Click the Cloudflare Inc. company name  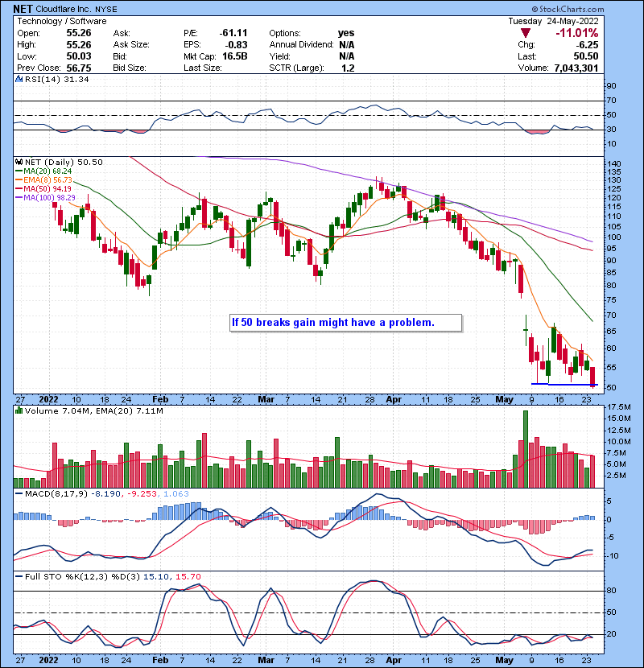[x=64, y=9]
